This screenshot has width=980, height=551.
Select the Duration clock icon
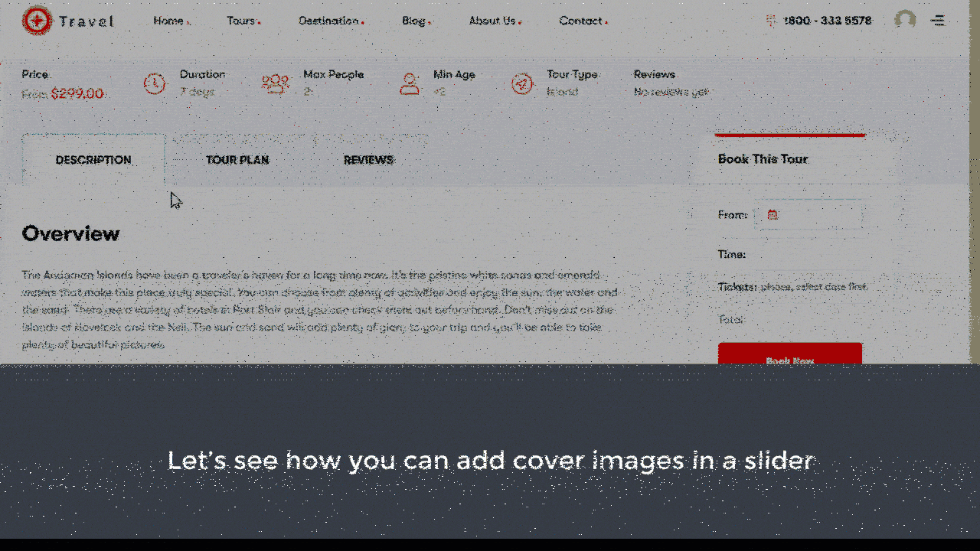click(x=155, y=84)
